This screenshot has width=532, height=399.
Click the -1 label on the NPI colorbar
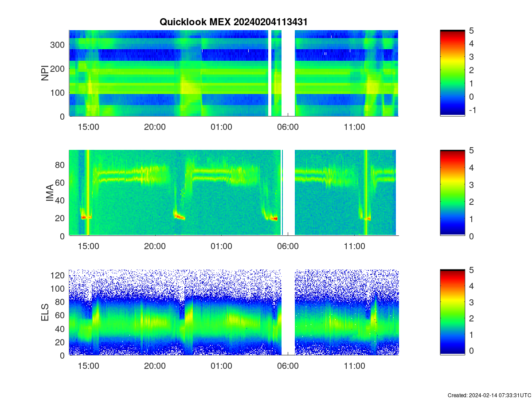click(x=472, y=110)
